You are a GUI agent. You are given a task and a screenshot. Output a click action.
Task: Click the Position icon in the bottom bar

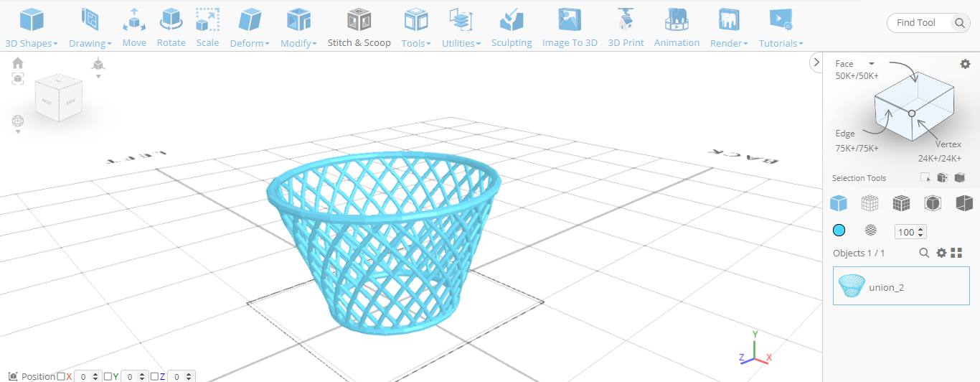point(14,376)
